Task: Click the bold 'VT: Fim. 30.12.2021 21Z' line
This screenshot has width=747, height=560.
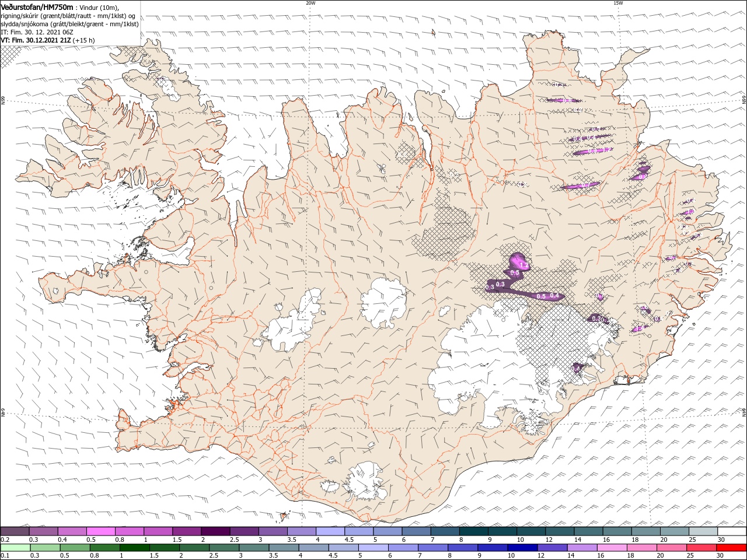Action: coord(36,40)
